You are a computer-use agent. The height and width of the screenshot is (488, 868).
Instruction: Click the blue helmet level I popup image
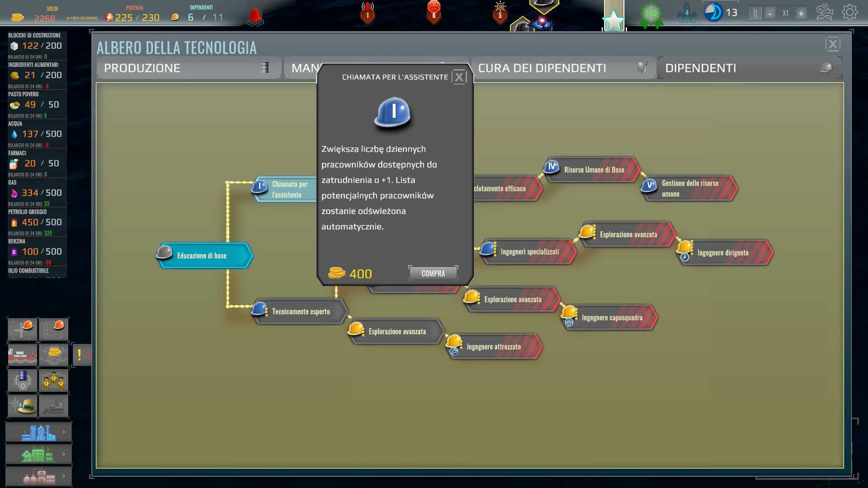tap(392, 113)
